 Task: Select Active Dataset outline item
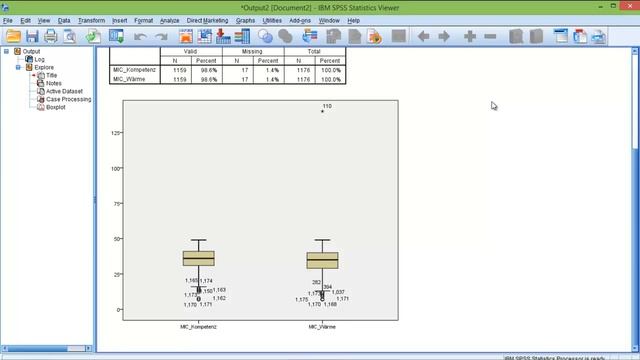(x=64, y=91)
